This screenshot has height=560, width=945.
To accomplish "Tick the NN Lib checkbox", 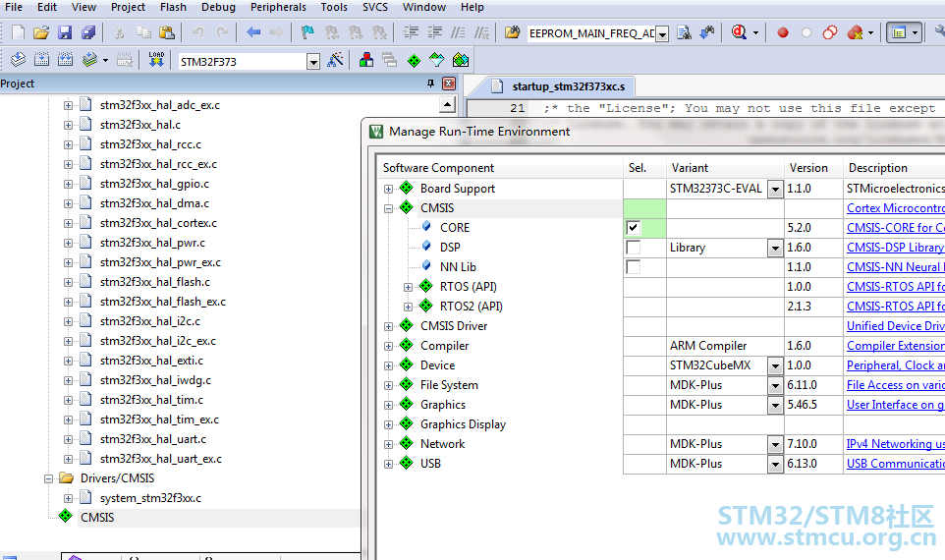I will point(633,267).
